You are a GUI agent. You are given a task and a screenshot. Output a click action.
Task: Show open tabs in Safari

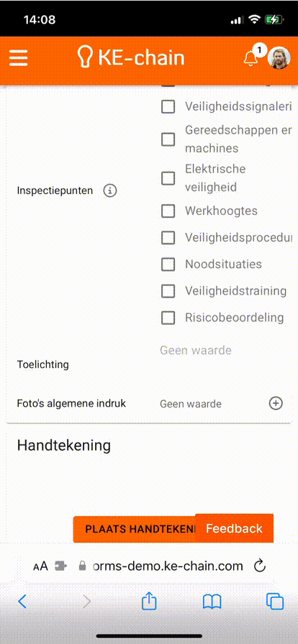point(274,602)
